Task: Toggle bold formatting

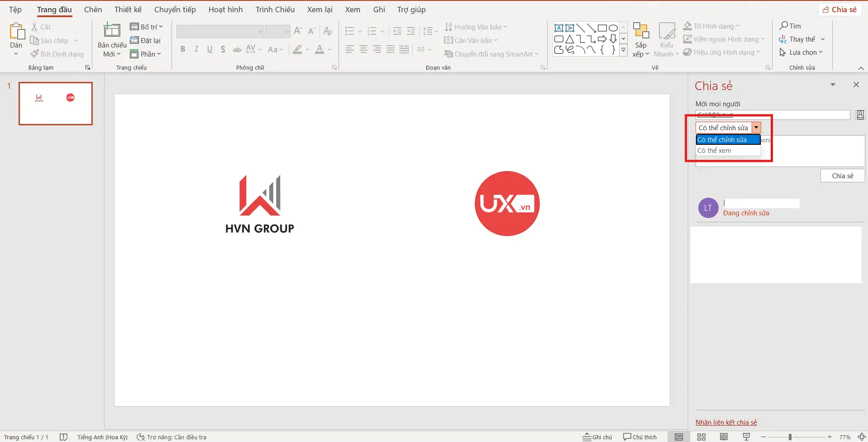Action: coord(183,49)
